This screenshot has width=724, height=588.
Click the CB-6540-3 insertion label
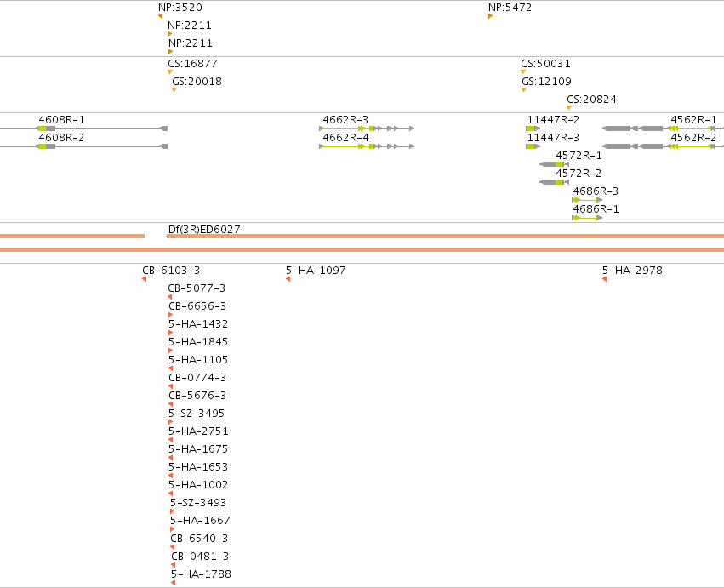click(199, 539)
